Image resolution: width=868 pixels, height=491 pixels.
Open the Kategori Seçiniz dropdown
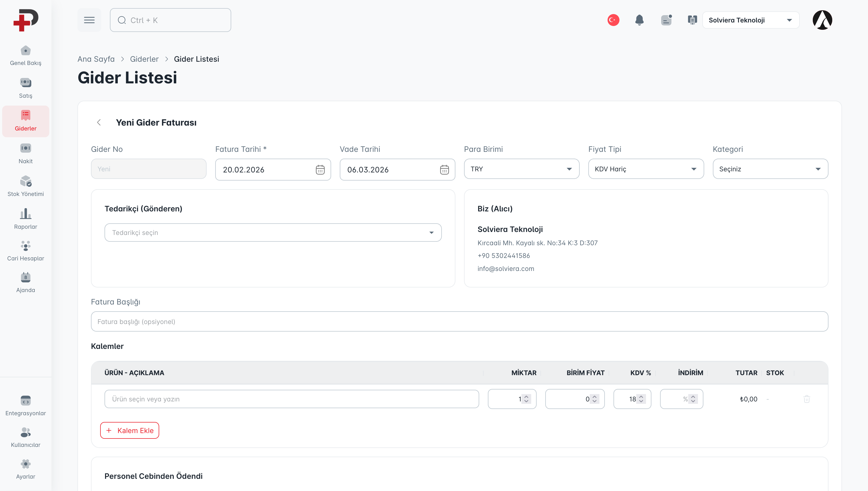(770, 169)
